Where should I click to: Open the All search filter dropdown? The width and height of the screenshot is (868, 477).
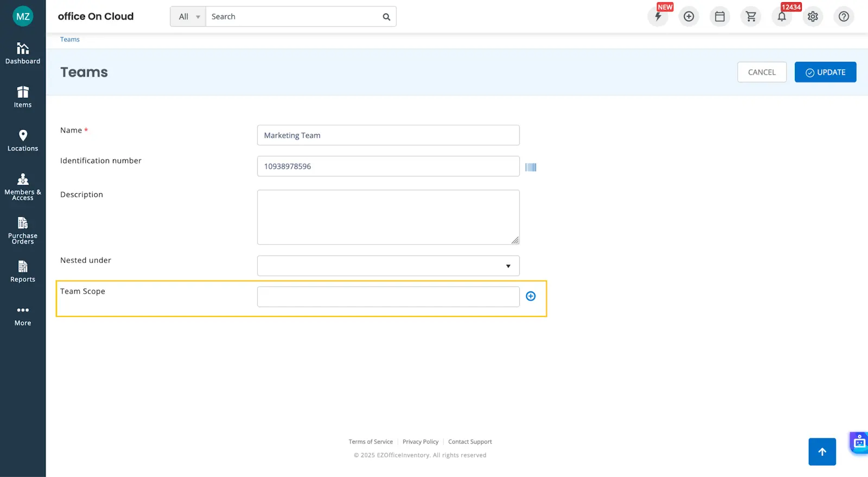coord(188,17)
